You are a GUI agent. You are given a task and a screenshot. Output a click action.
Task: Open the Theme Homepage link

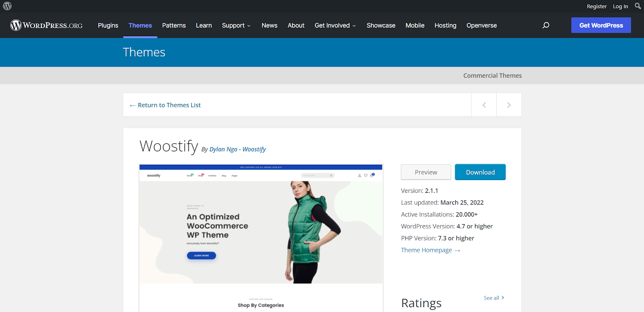pos(430,250)
